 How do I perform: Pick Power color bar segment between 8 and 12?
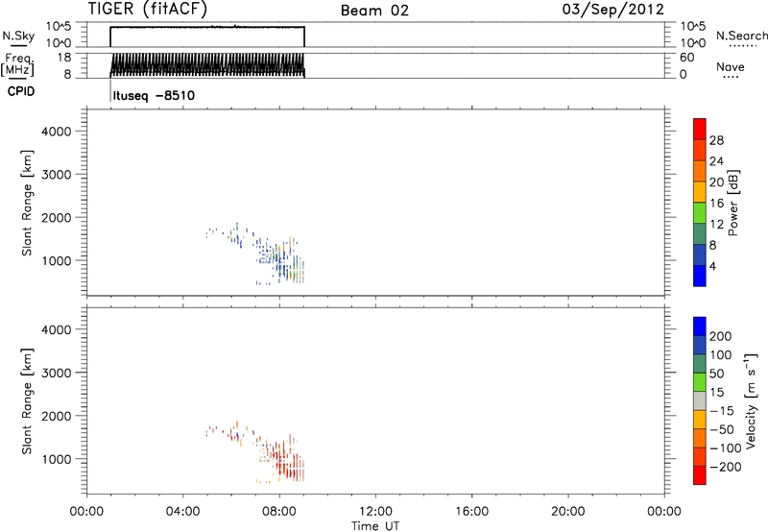tap(700, 233)
